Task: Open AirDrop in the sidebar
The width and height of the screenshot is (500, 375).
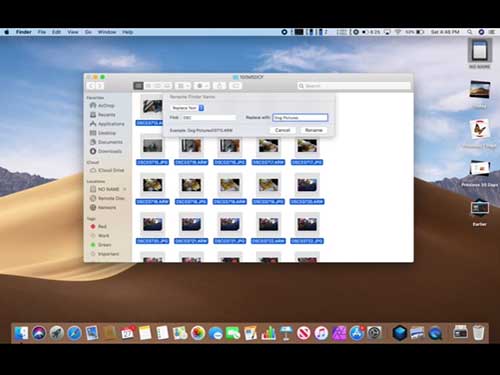Action: point(106,106)
